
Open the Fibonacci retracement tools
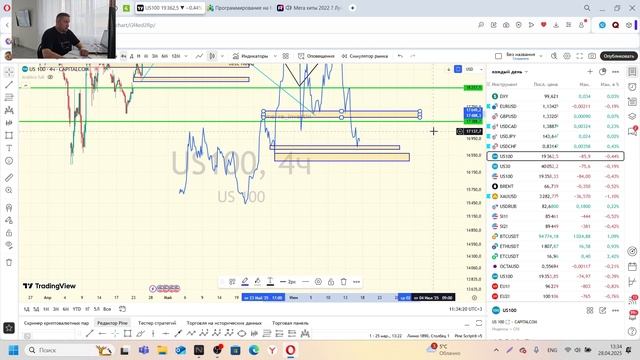pos(9,98)
